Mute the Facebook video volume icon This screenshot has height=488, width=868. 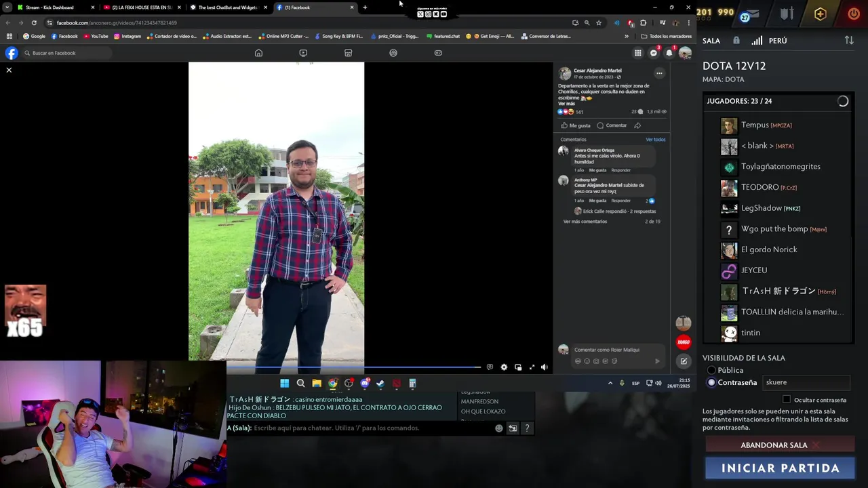pos(544,367)
